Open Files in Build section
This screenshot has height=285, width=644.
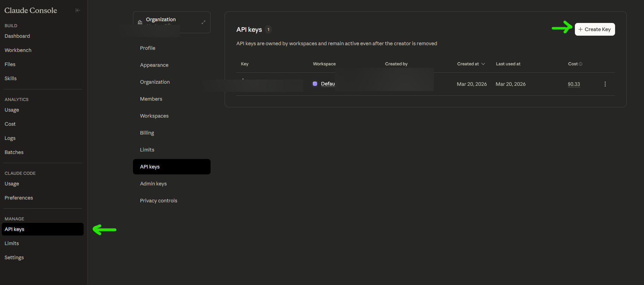[10, 64]
